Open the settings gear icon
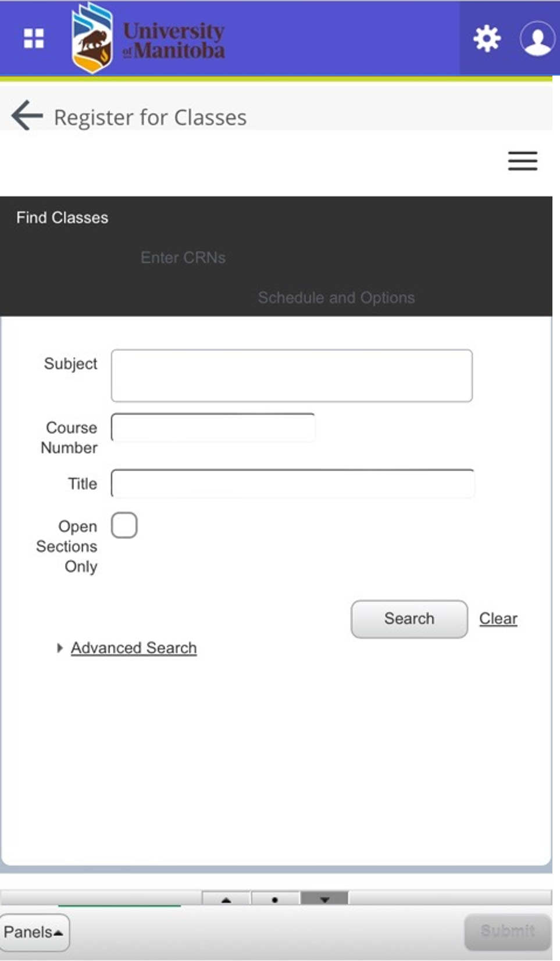560x961 pixels. 487,39
